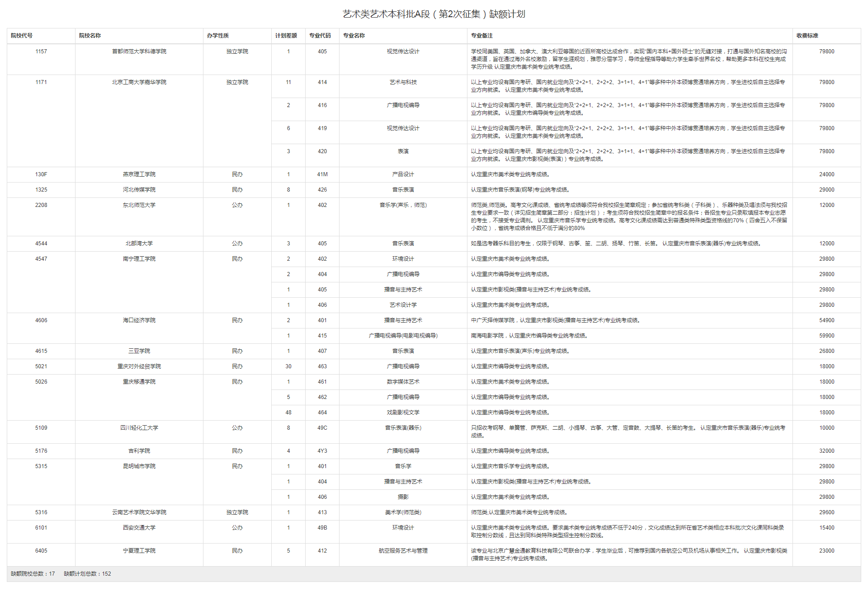Select 北京工商大学嘉华学院 school name cell
868x591 pixels.
(139, 82)
